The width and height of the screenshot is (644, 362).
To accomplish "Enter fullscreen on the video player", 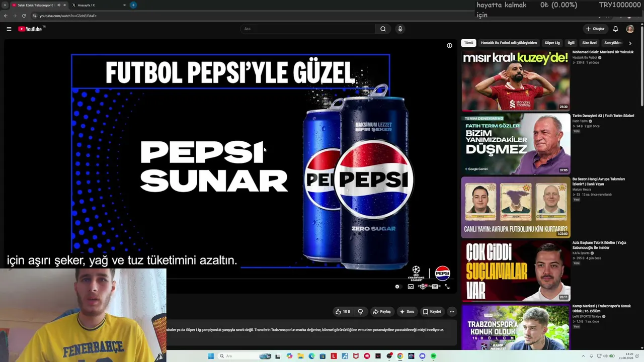I will [x=447, y=287].
